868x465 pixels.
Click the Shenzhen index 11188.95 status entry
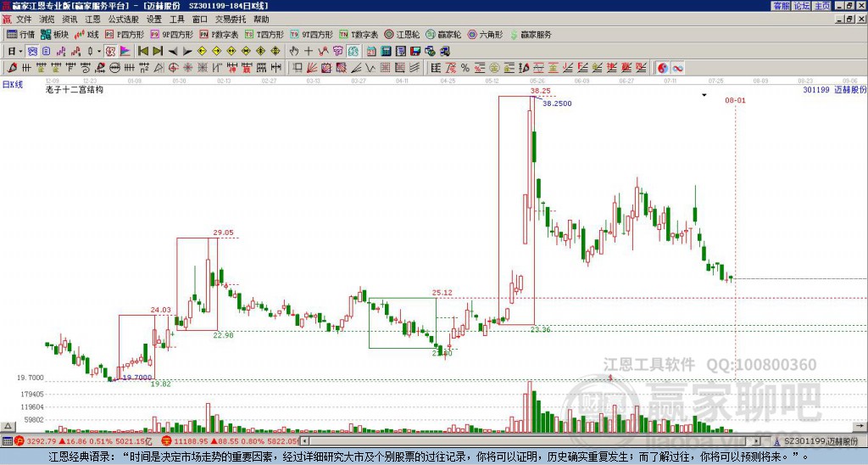231,441
